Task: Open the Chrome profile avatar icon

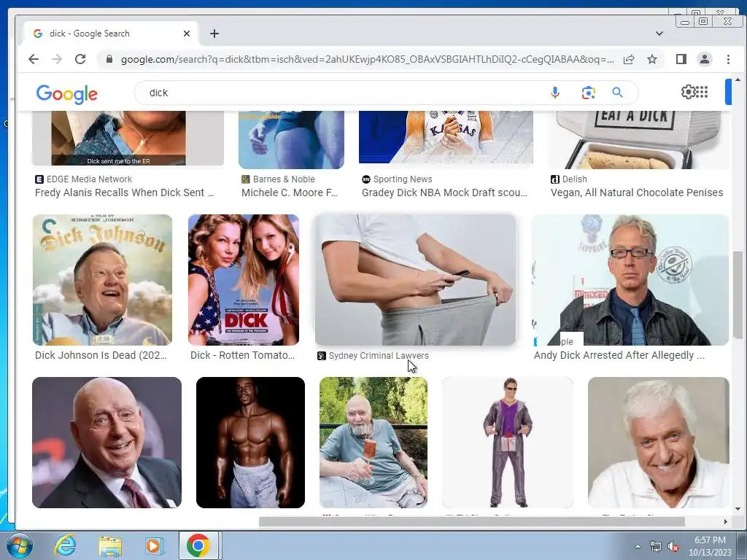Action: pos(705,59)
